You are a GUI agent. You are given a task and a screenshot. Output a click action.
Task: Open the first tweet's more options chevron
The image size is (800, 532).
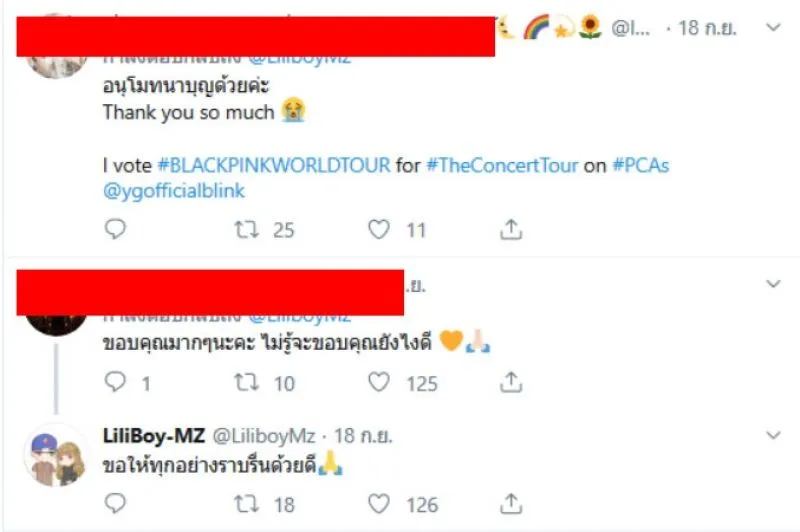tap(772, 28)
